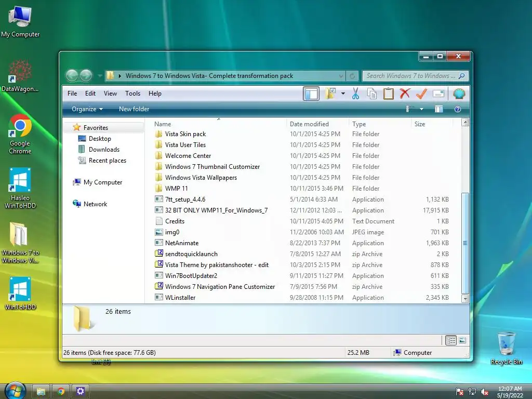The image size is (532, 399).
Task: Click the scroll down arrow of file list
Action: point(465,299)
